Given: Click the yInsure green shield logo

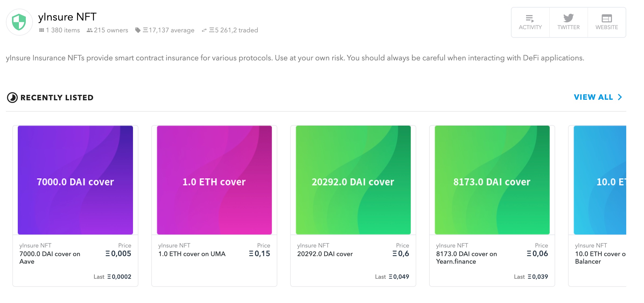Looking at the screenshot, I should pyautogui.click(x=19, y=22).
